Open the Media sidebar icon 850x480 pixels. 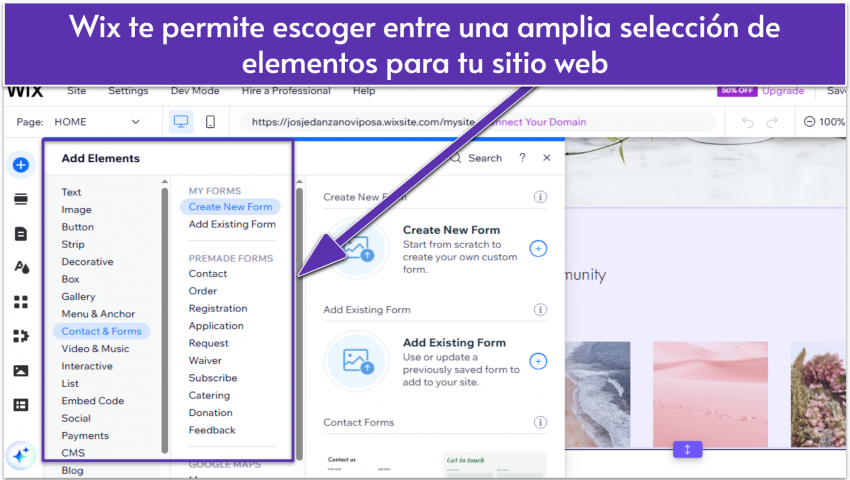tap(21, 371)
